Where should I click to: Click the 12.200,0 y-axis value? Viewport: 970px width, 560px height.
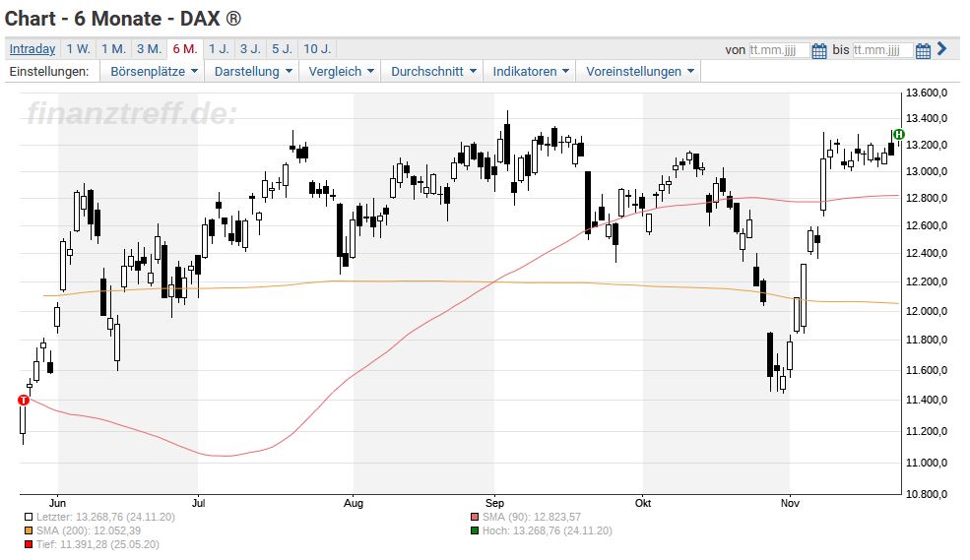(x=926, y=281)
